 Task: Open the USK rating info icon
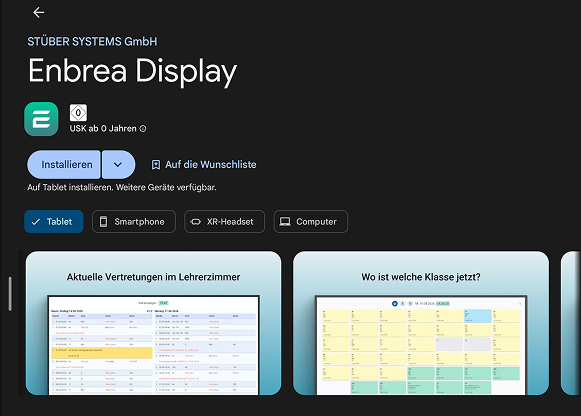point(143,129)
